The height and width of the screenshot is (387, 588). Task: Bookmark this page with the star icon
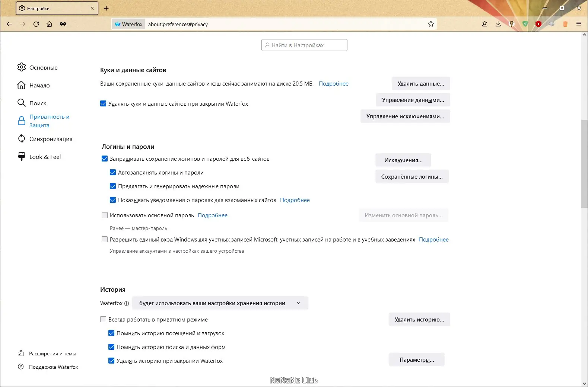[x=431, y=24]
